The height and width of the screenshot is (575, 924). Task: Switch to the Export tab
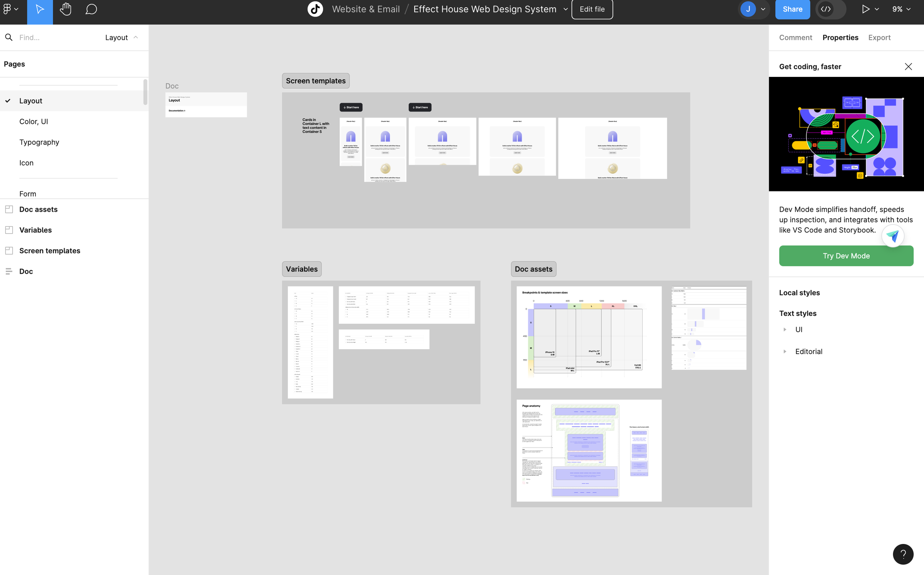(879, 37)
